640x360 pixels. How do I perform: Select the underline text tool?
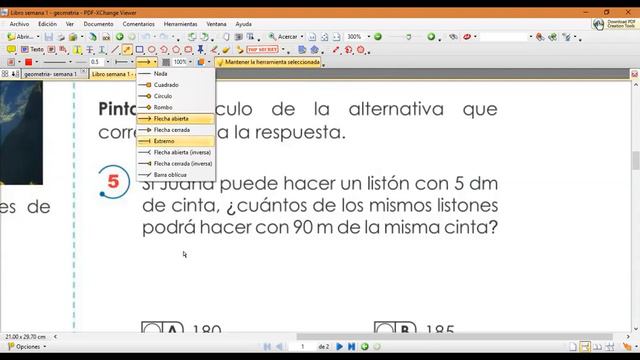click(102, 50)
